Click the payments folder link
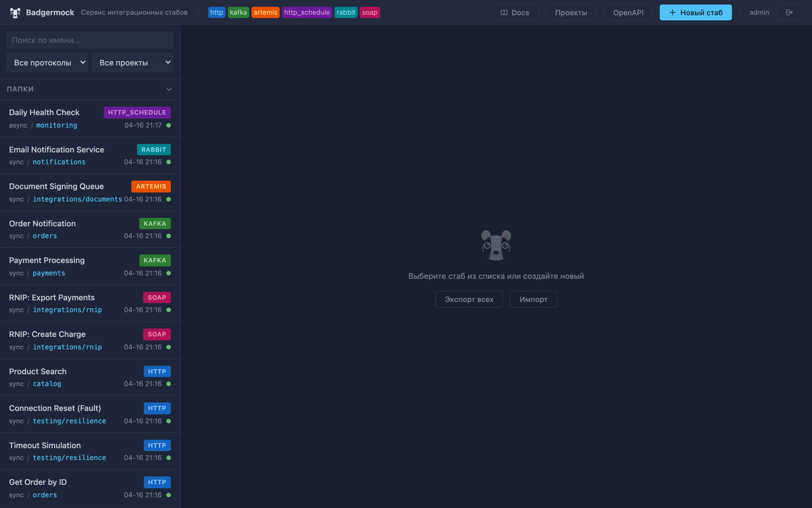This screenshot has width=812, height=508. 49,273
